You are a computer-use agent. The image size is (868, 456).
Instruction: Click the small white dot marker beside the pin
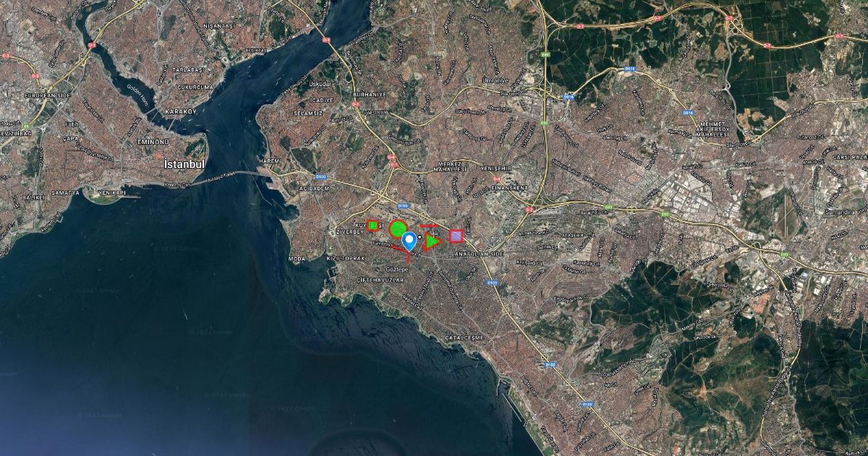(419, 237)
